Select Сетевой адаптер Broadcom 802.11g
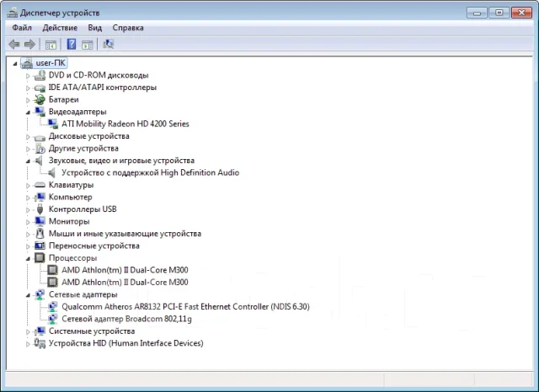Screen dimensions: 539x392 click(126, 319)
